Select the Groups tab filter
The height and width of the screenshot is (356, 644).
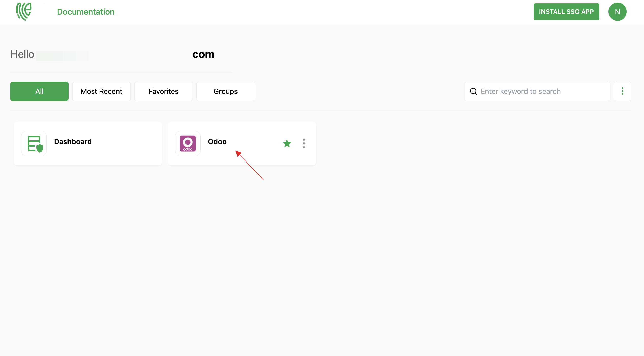point(226,91)
